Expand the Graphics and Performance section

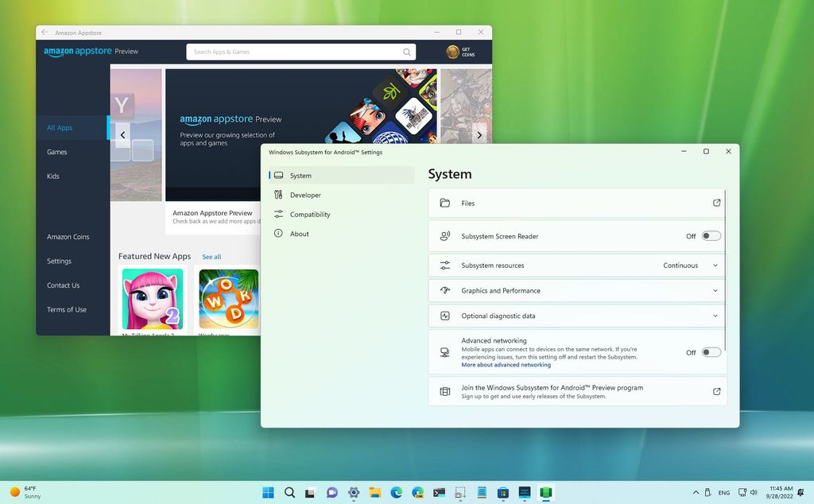tap(714, 290)
